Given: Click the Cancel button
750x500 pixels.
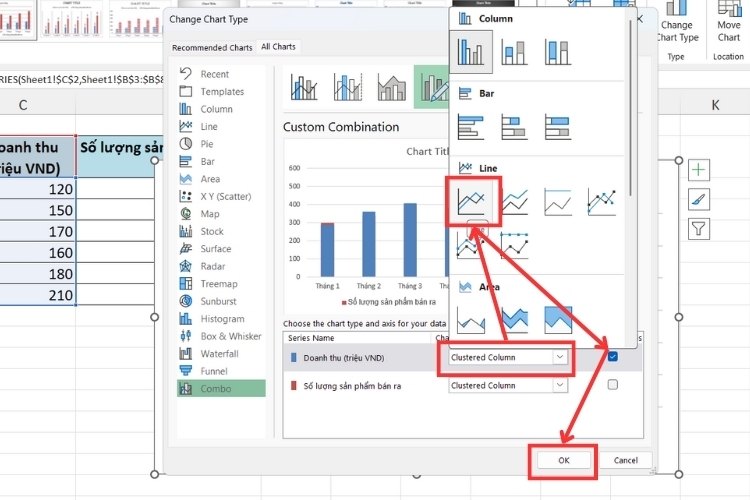Looking at the screenshot, I should pyautogui.click(x=625, y=460).
